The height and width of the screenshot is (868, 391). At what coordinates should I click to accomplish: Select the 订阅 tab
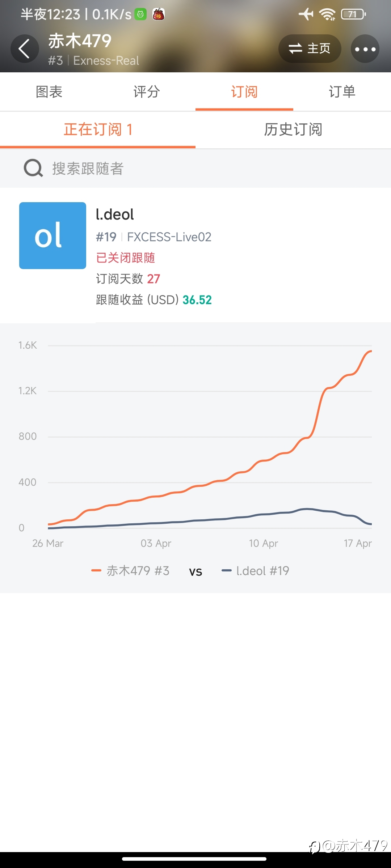coord(244,92)
